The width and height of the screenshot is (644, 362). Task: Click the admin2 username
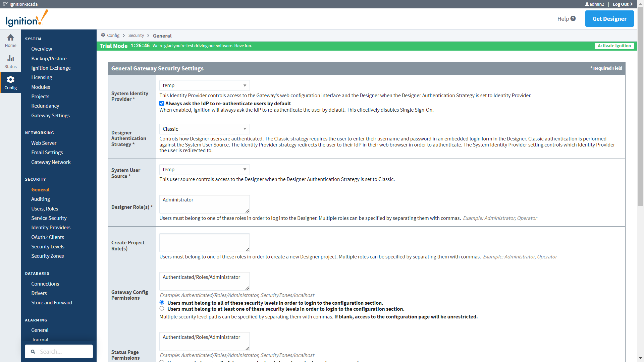click(597, 4)
